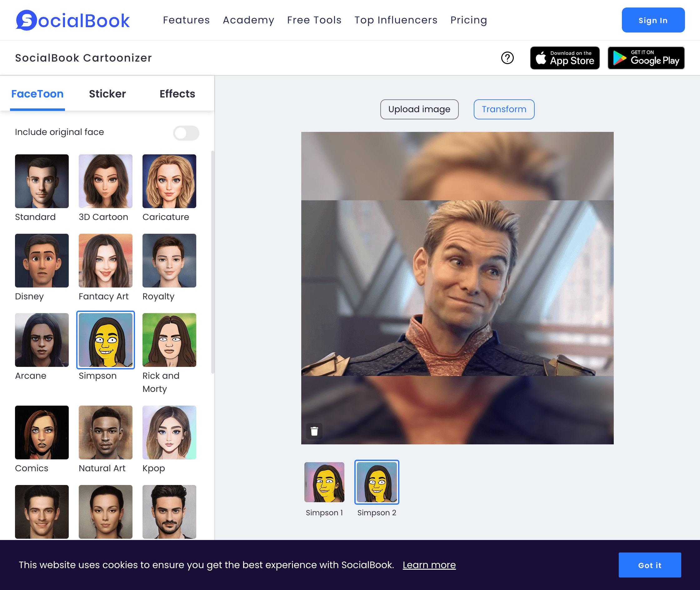
Task: Go to Top Influencers page
Action: point(396,20)
